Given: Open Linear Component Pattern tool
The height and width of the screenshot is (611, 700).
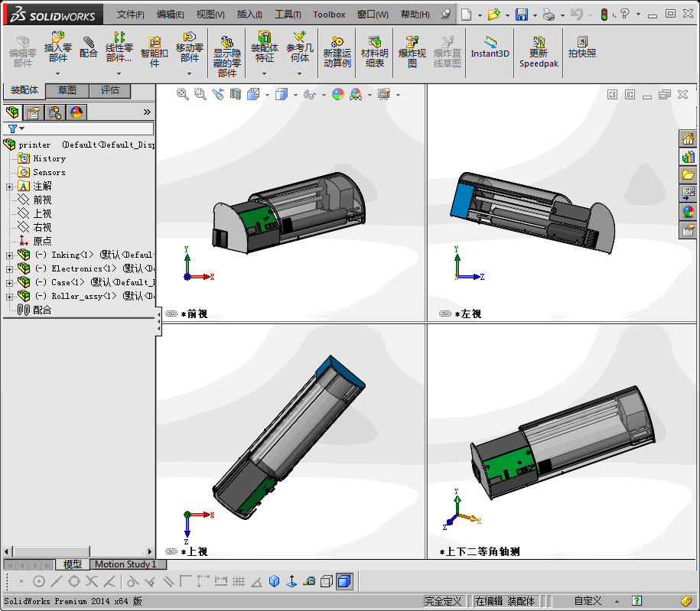Looking at the screenshot, I should click(119, 47).
